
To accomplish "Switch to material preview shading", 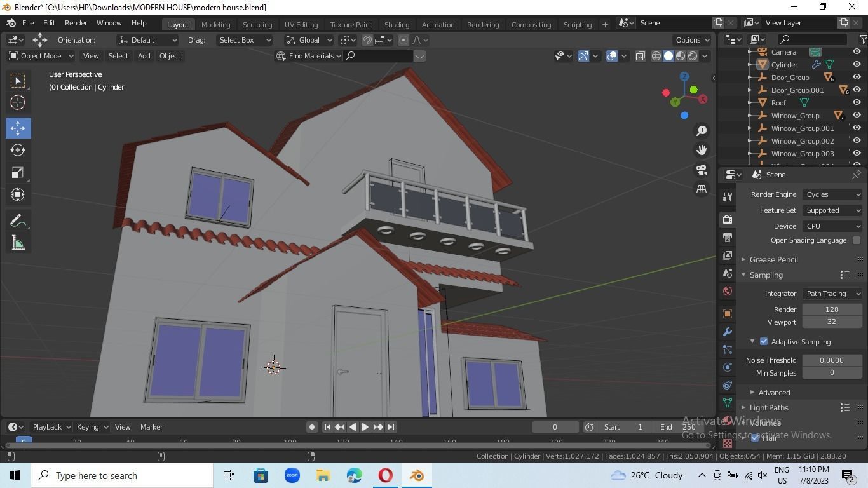I will [681, 56].
